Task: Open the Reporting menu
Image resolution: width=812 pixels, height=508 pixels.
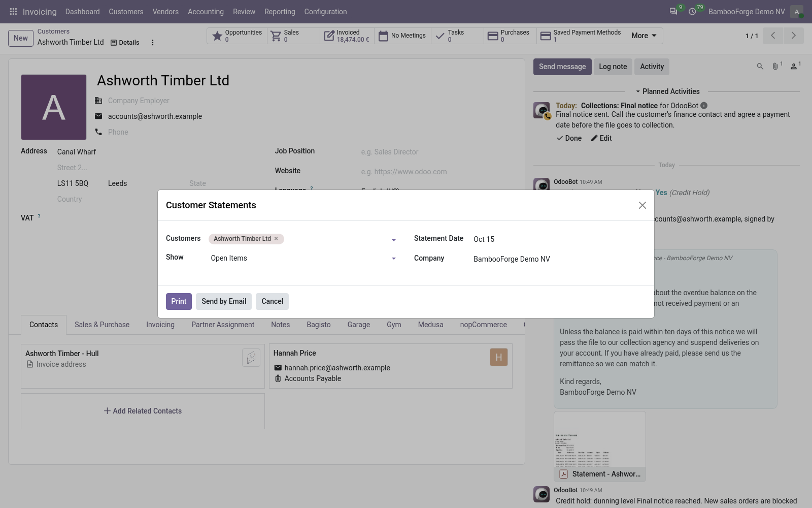Action: point(280,12)
